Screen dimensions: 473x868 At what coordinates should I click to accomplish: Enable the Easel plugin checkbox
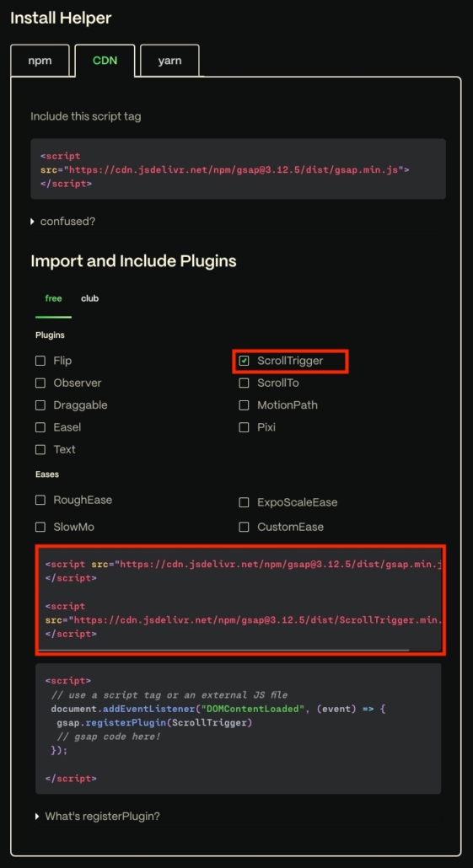40,427
